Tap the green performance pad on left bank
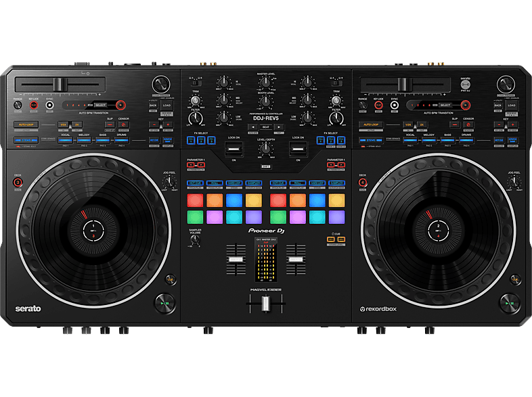 click(x=195, y=217)
